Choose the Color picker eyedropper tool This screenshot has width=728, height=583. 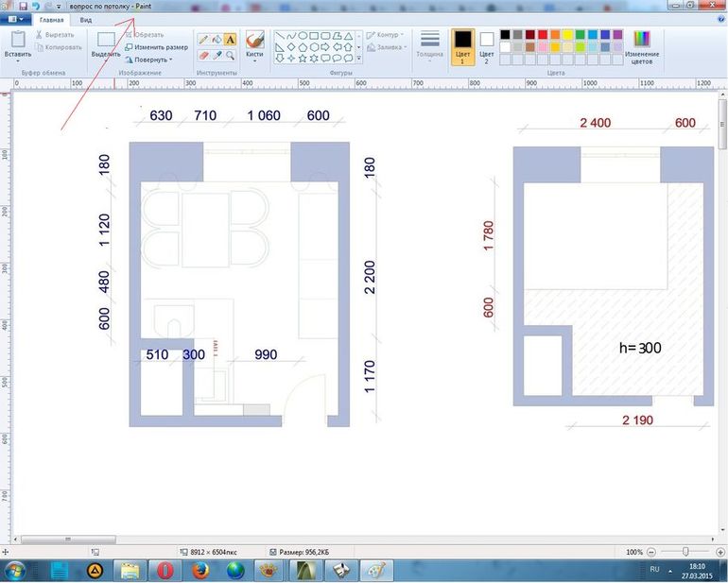217,56
